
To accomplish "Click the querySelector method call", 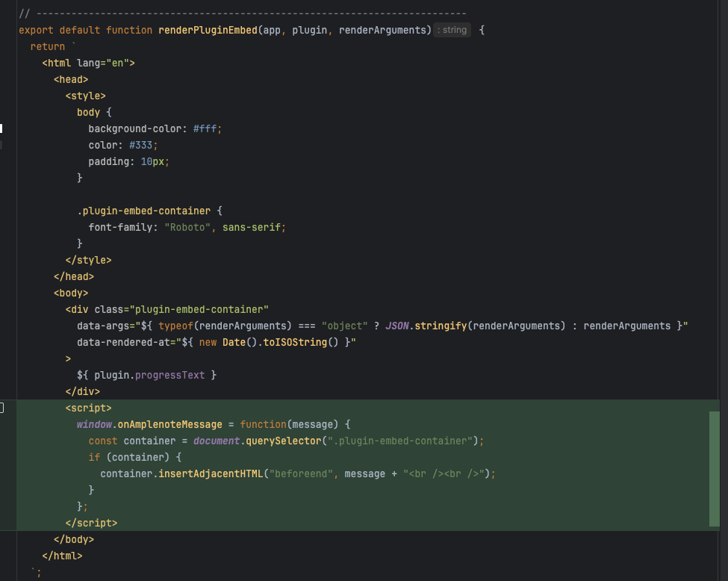I will (x=284, y=441).
